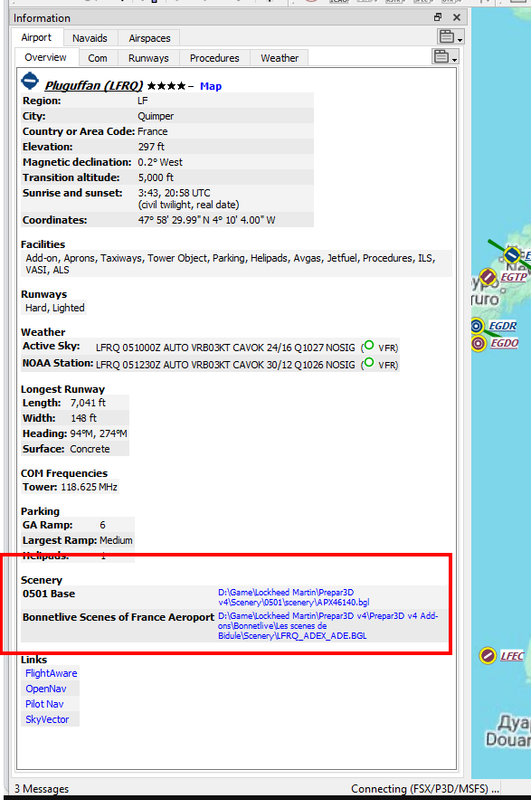Viewport: 531px width, 800px height.
Task: Click the City value Quimper
Action: pos(156,116)
